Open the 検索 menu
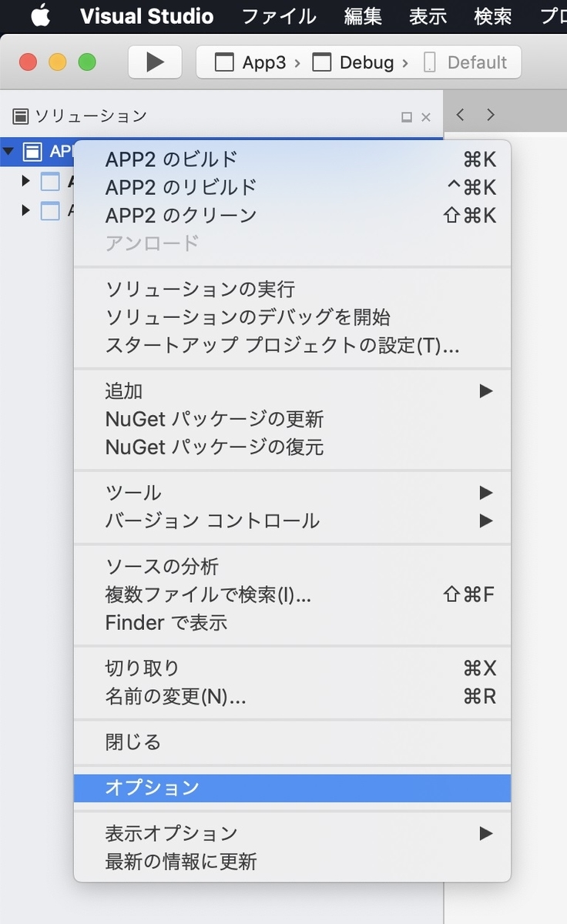 click(493, 16)
